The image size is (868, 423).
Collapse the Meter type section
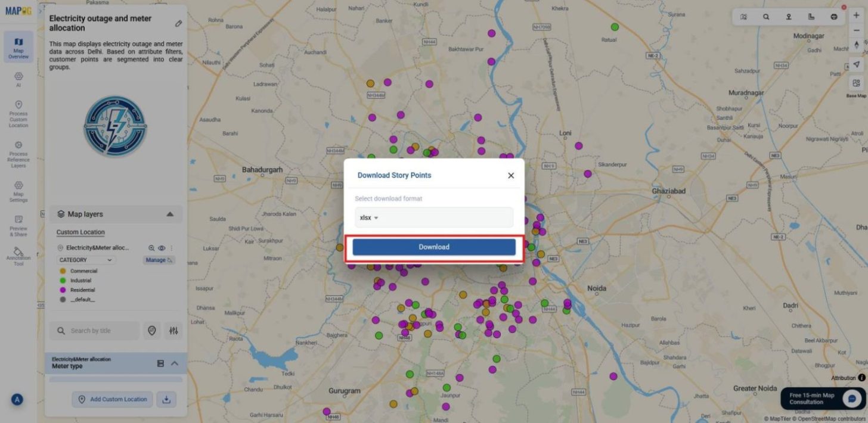point(174,362)
